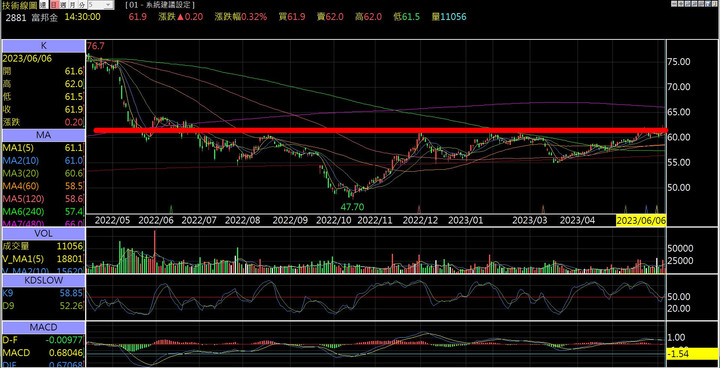The image size is (720, 368).
Task: Click the 收 close price row
Action: pos(44,110)
